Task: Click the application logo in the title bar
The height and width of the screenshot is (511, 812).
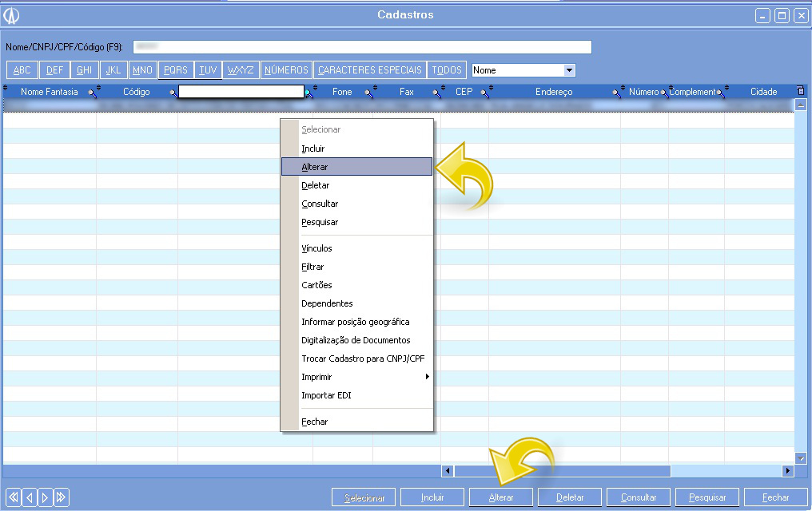Action: click(11, 15)
